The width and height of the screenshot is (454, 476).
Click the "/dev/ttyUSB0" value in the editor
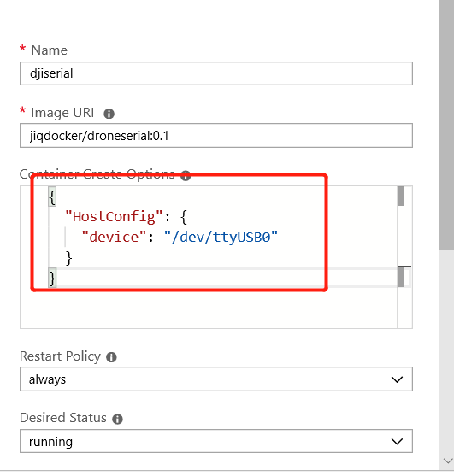point(221,237)
